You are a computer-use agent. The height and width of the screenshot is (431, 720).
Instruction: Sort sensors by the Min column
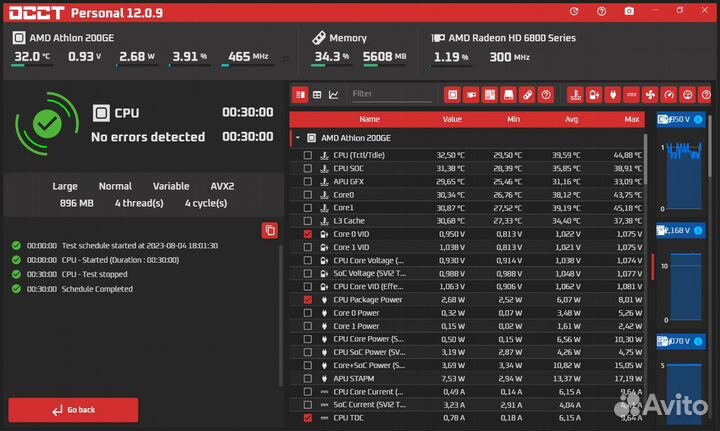513,119
